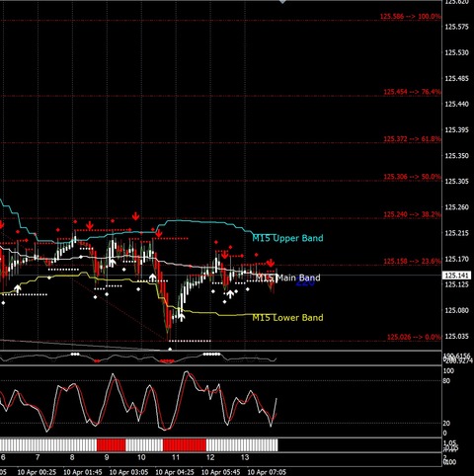This screenshot has height=476, width=474.
Task: Click the M15 Upper Band label
Action: click(287, 238)
